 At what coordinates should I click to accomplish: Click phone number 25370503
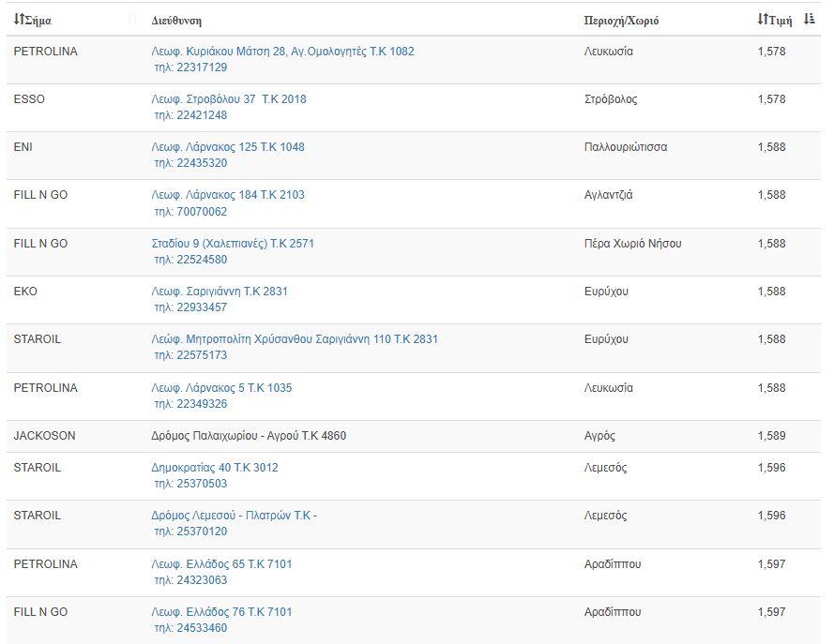click(x=190, y=484)
